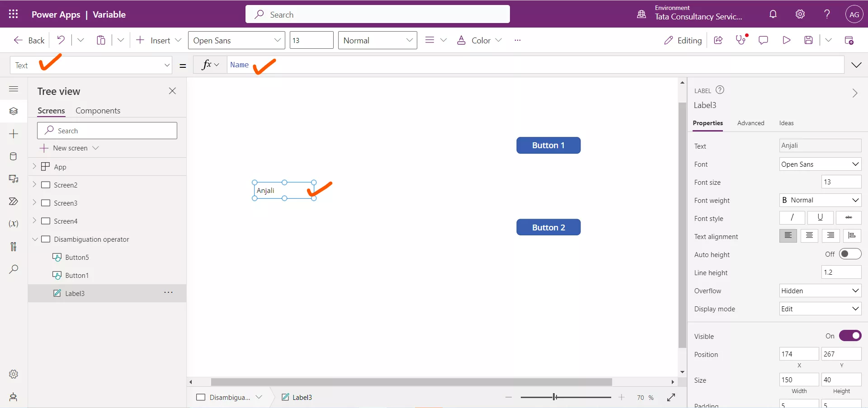Toggle the Underline font style button
This screenshot has width=868, height=408.
820,218
